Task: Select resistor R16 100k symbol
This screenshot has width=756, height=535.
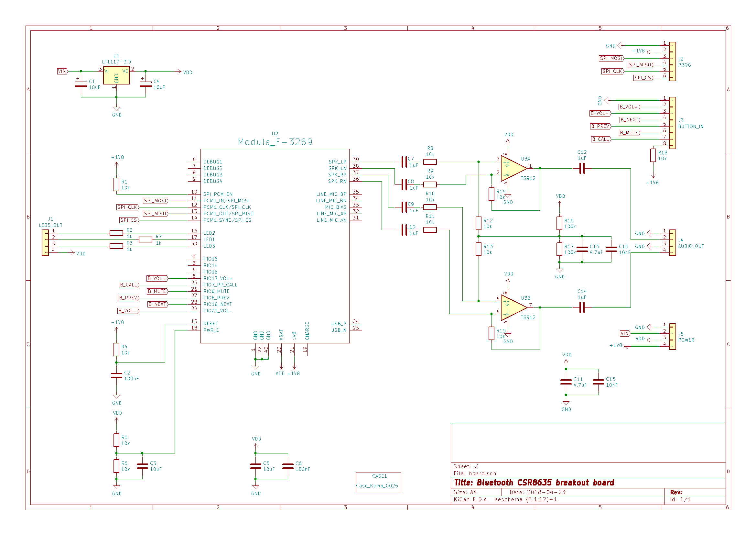Action: [559, 224]
